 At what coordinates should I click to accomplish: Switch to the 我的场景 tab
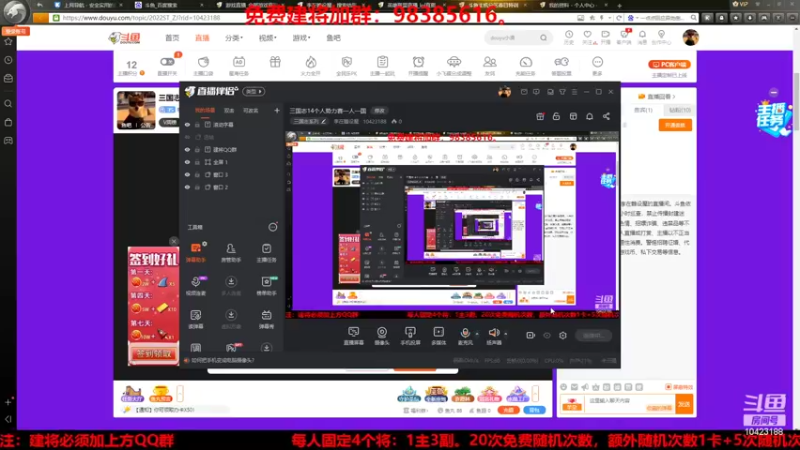(x=205, y=111)
